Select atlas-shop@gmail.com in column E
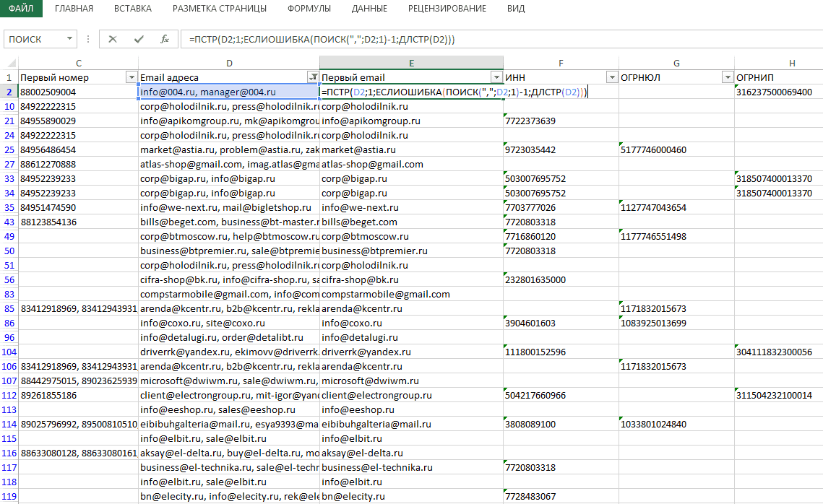Screen dimensions: 823x504 click(x=412, y=164)
